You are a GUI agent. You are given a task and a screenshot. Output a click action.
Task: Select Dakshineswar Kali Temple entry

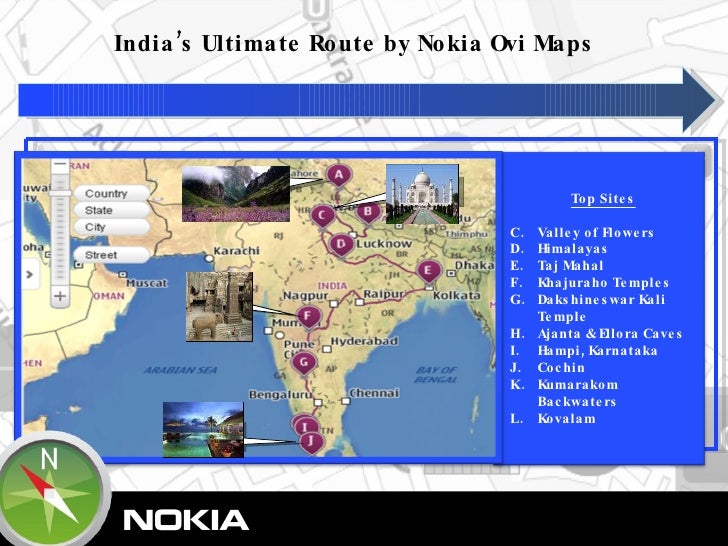click(601, 308)
